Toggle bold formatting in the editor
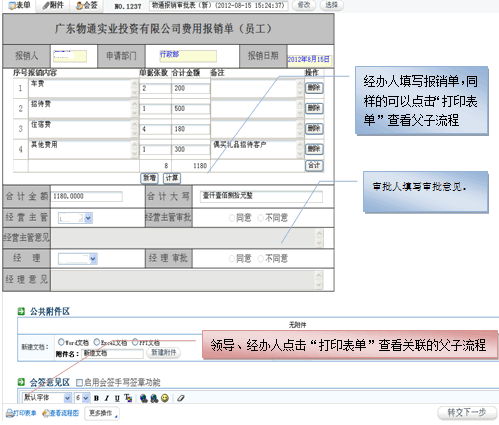Screen dimensions: 499x425 point(96,398)
